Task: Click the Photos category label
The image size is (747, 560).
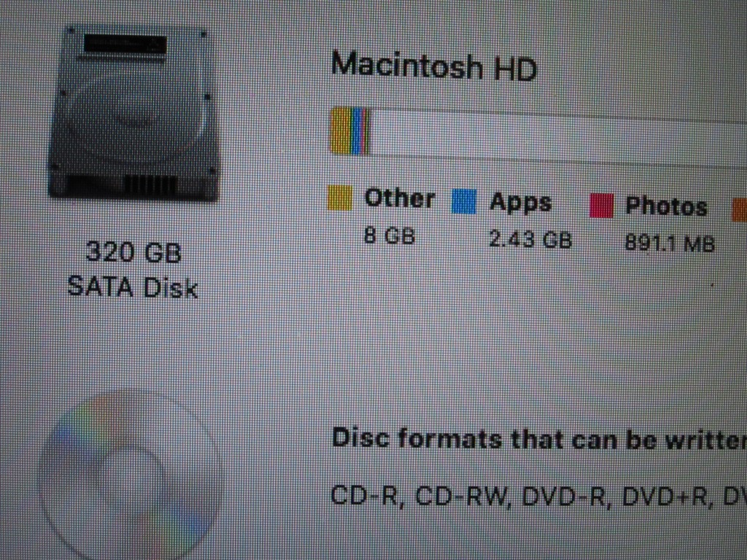Action: [x=666, y=206]
